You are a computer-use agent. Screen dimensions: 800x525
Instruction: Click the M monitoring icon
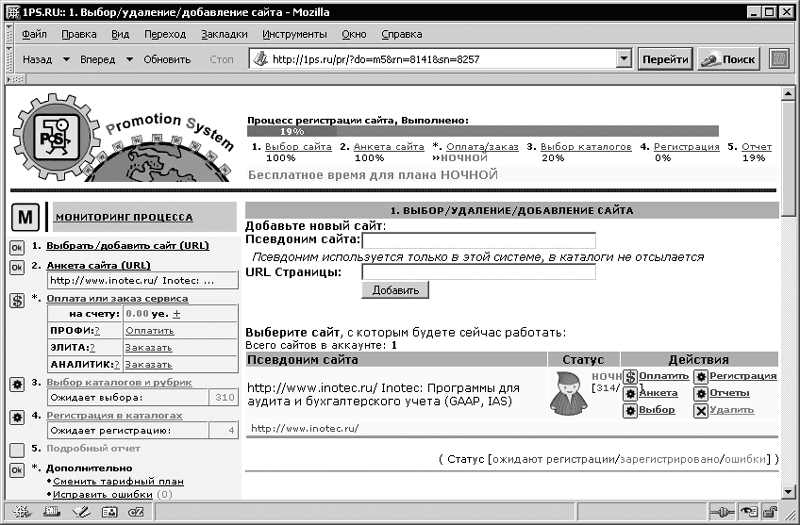tap(25, 217)
